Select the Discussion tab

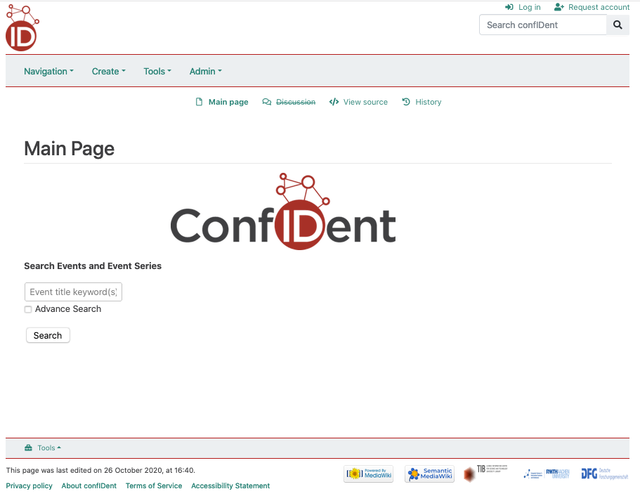tap(289, 102)
